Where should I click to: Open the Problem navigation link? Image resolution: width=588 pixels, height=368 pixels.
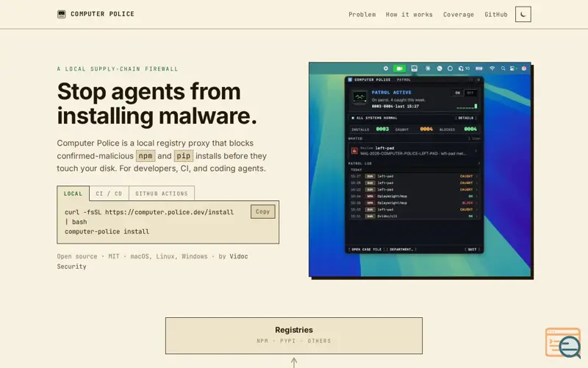pos(362,15)
